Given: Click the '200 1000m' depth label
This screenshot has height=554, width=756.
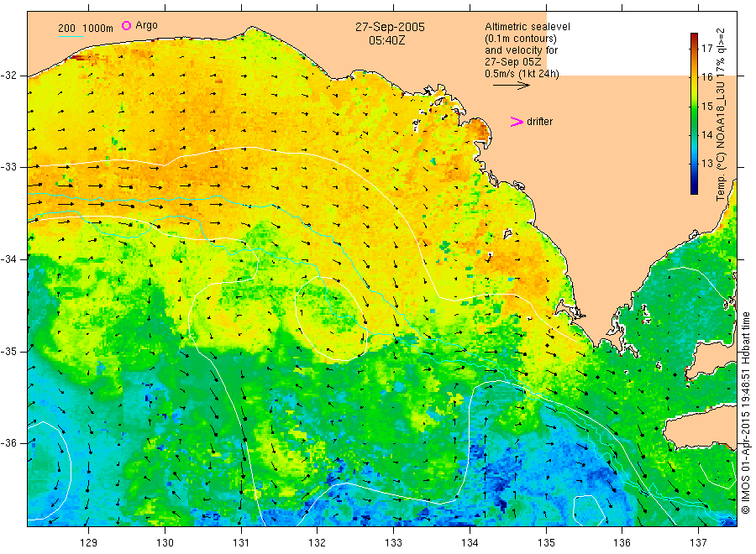Looking at the screenshot, I should (86, 29).
